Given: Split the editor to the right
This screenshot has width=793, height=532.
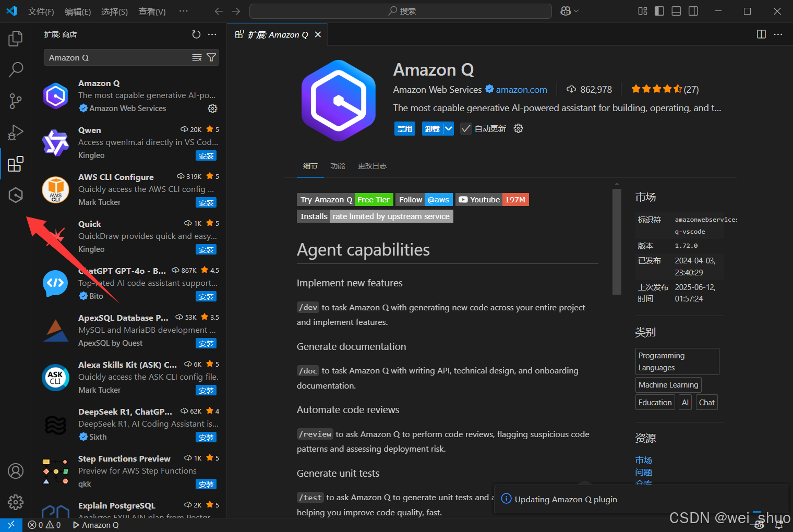Looking at the screenshot, I should point(761,34).
